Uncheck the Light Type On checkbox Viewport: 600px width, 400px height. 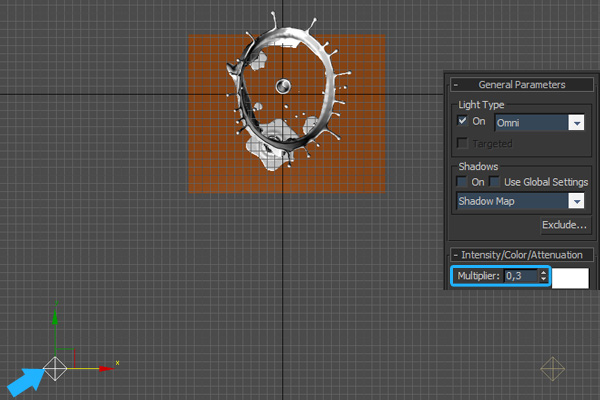pyautogui.click(x=462, y=122)
